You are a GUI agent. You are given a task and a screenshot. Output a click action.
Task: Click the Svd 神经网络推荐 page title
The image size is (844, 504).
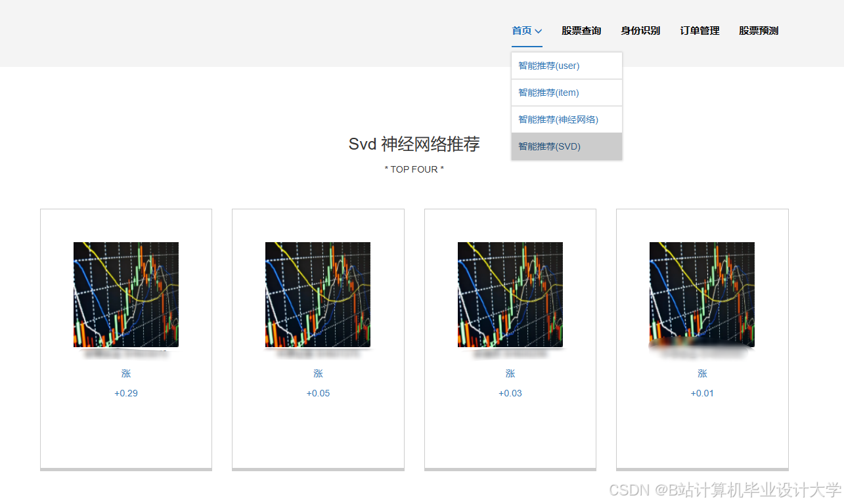[414, 144]
